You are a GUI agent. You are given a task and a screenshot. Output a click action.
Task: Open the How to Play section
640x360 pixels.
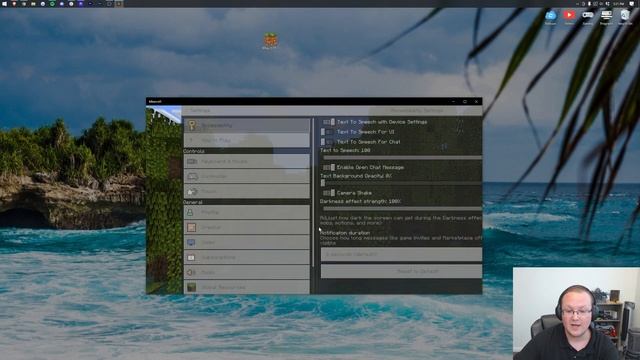pyautogui.click(x=247, y=140)
